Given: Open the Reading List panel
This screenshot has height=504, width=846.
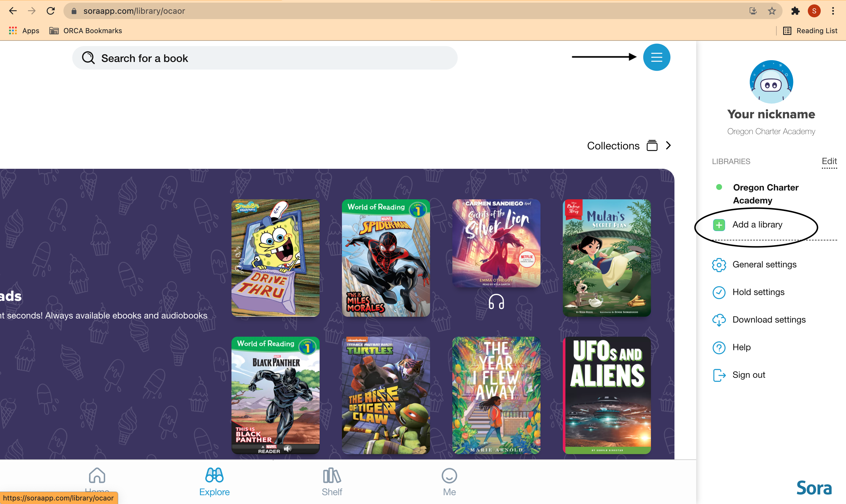Looking at the screenshot, I should click(810, 31).
